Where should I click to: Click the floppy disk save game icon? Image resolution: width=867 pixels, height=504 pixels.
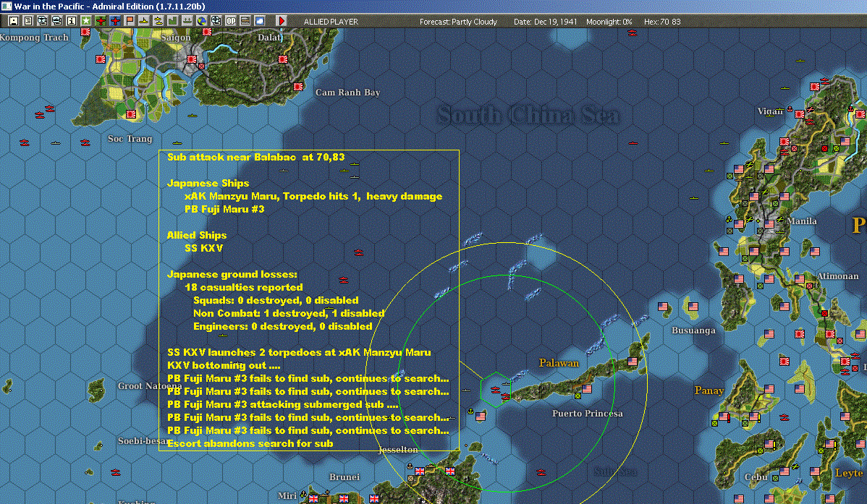[x=14, y=21]
